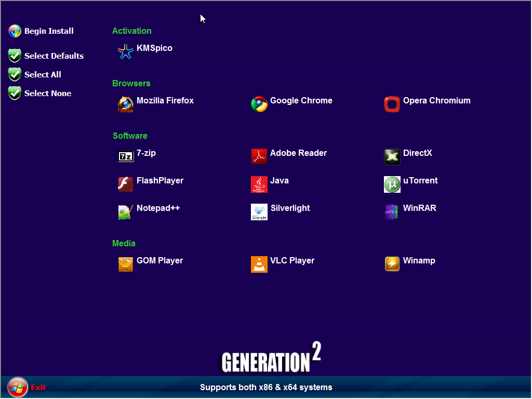Click the Select Defaults shield icon
The height and width of the screenshot is (399, 532).
tap(15, 56)
